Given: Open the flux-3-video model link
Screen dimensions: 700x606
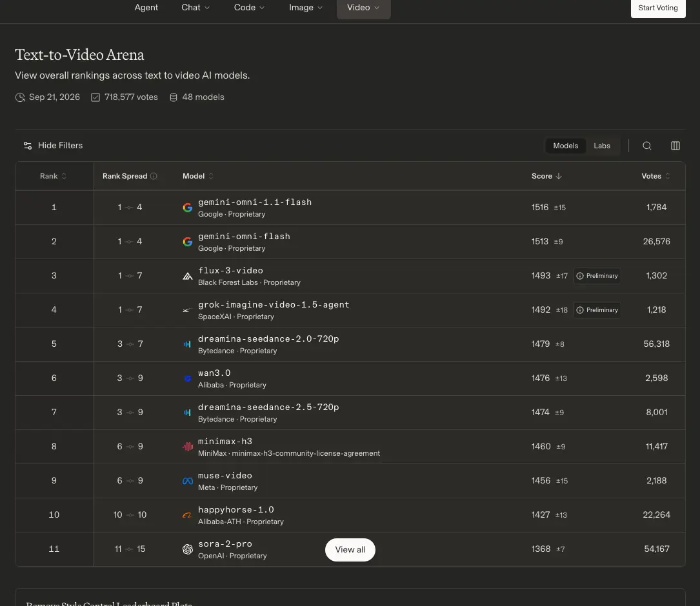Looking at the screenshot, I should 230,270.
